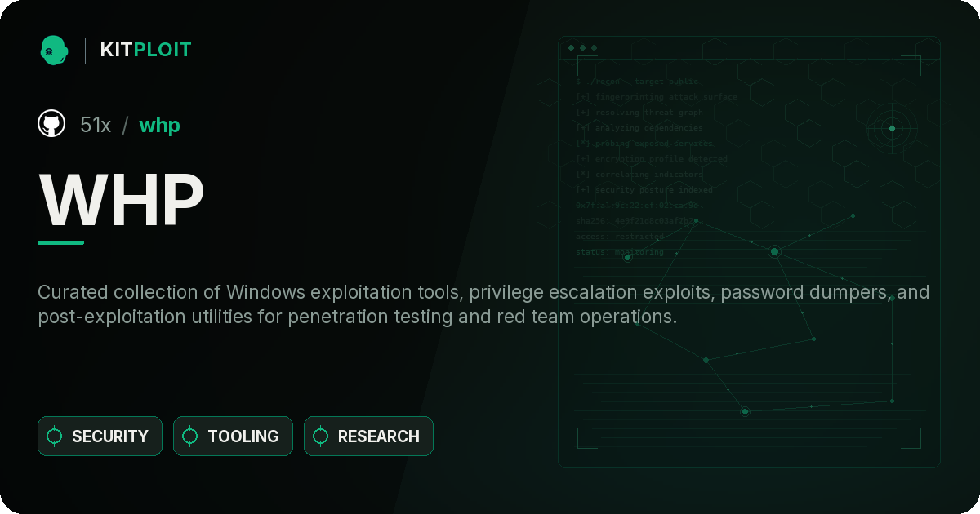Click terminal line 'status: monitoring'
980x514 pixels.
pyautogui.click(x=620, y=252)
